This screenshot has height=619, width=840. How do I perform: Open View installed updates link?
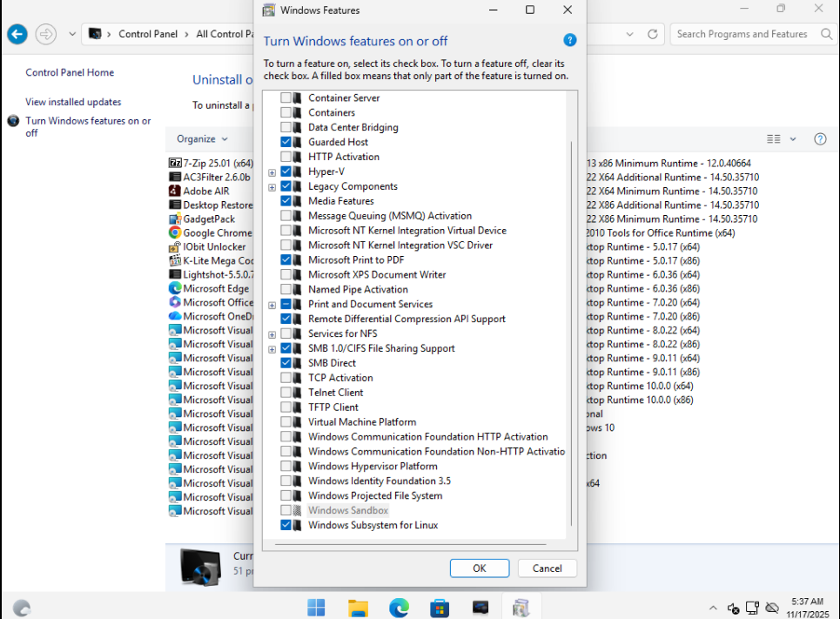[73, 102]
